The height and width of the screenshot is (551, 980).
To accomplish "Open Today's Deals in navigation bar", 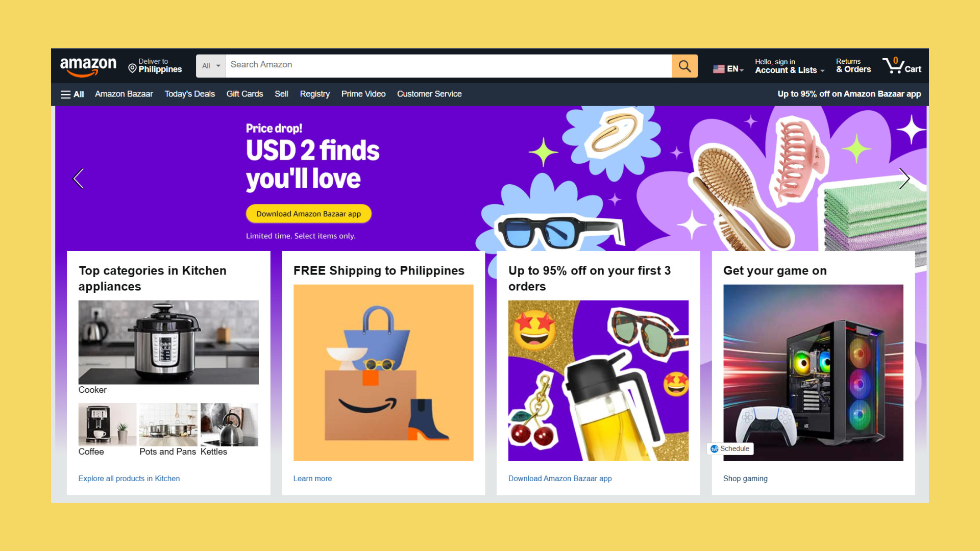I will [x=189, y=94].
